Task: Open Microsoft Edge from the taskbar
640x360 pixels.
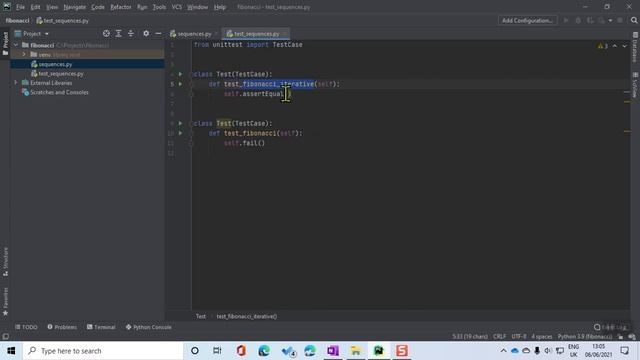Action: coord(264,351)
